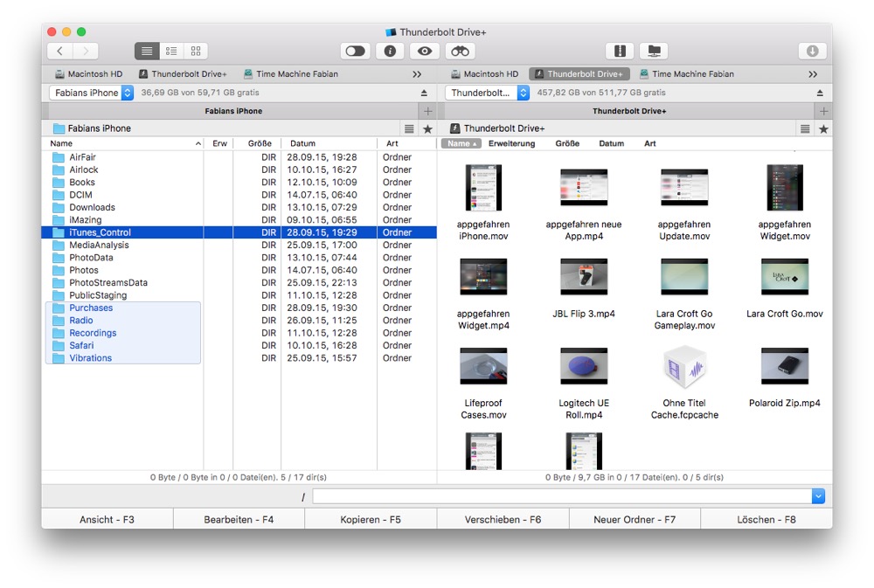874x588 pixels.
Task: Open left pane favorites star
Action: (x=427, y=128)
